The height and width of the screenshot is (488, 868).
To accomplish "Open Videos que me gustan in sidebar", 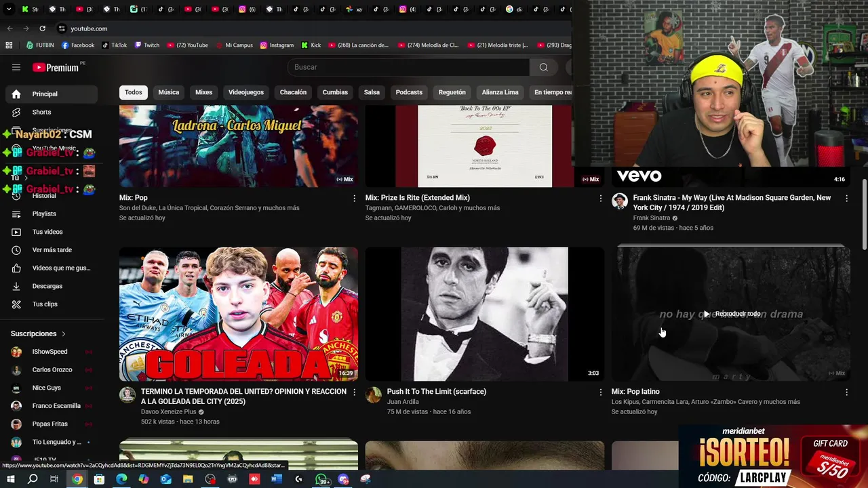I will 52,268.
